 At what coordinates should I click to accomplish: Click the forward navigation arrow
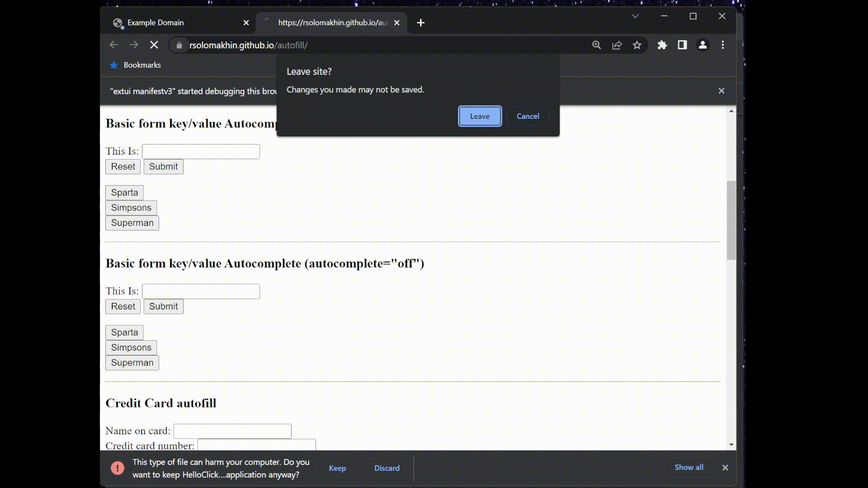pos(134,45)
